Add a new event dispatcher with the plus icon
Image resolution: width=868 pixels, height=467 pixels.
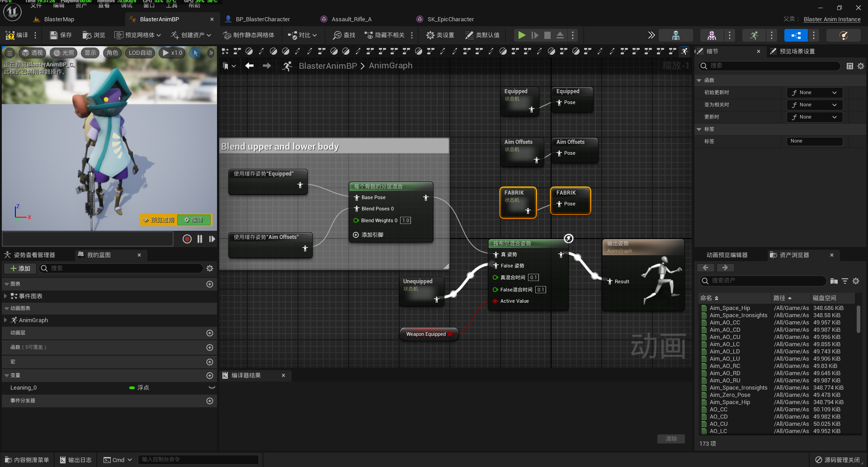pos(210,401)
